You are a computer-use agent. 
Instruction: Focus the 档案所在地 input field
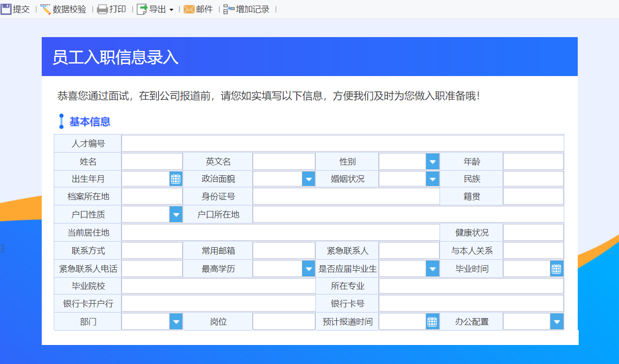pos(152,197)
